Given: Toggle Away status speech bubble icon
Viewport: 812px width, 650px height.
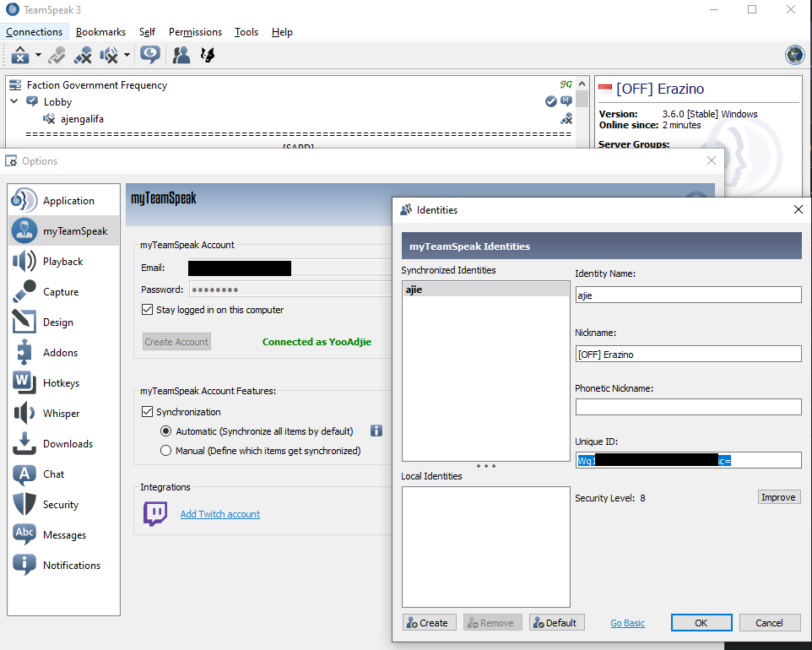Looking at the screenshot, I should pos(150,54).
